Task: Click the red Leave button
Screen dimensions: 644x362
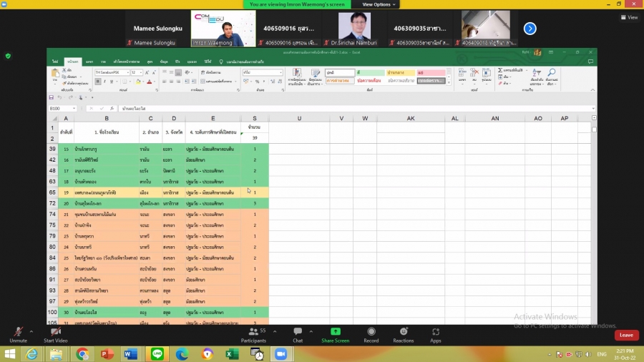Action: (x=626, y=335)
